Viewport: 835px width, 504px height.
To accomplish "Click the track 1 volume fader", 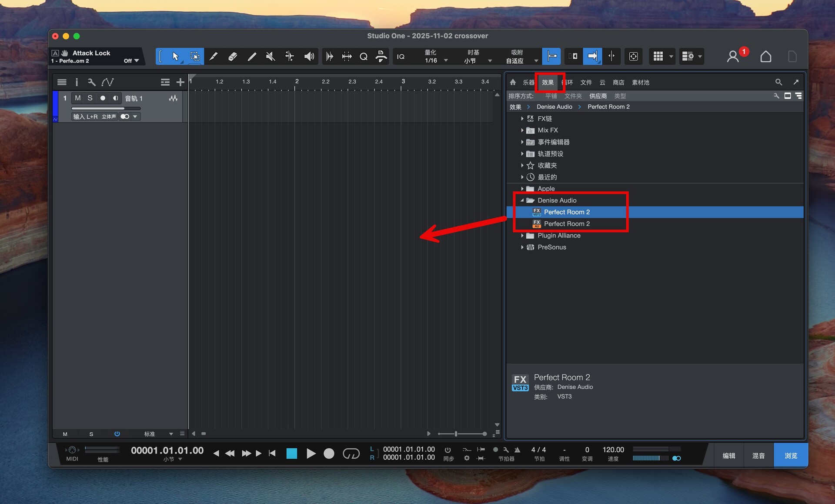I will point(106,108).
